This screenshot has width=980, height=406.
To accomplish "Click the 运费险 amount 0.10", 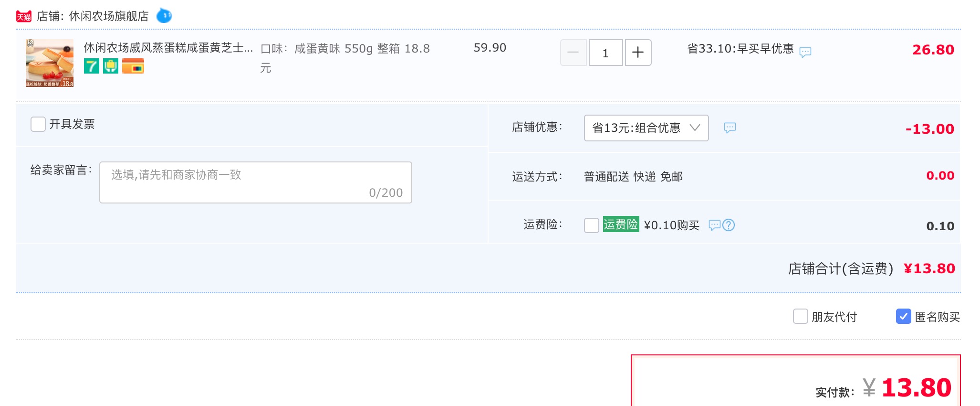I will (x=940, y=226).
